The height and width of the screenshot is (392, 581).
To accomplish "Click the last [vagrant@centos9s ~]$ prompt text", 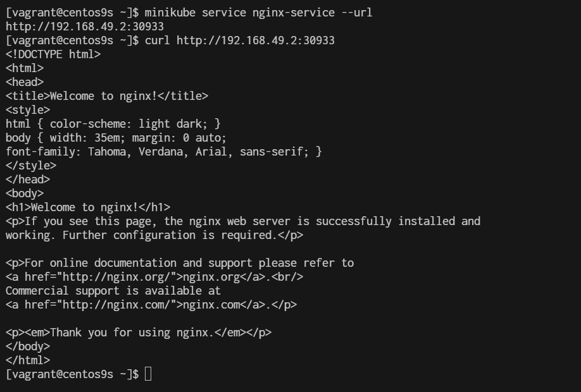I will point(72,374).
